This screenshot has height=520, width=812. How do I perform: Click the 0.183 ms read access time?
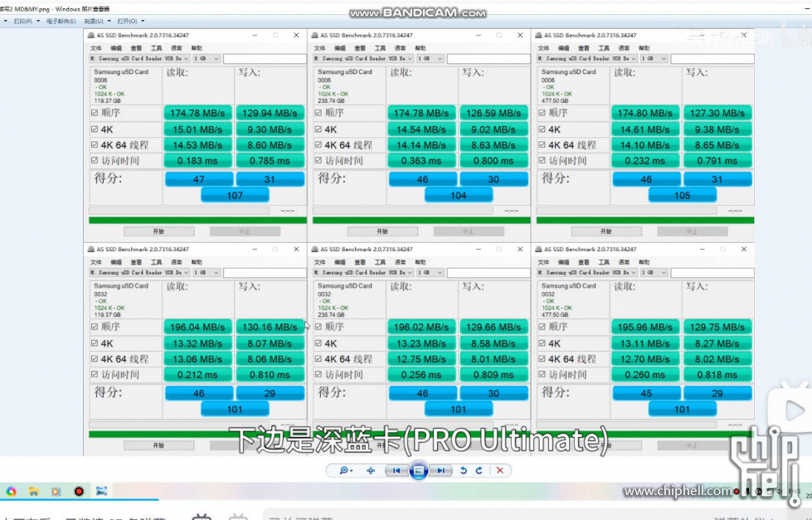(x=197, y=161)
